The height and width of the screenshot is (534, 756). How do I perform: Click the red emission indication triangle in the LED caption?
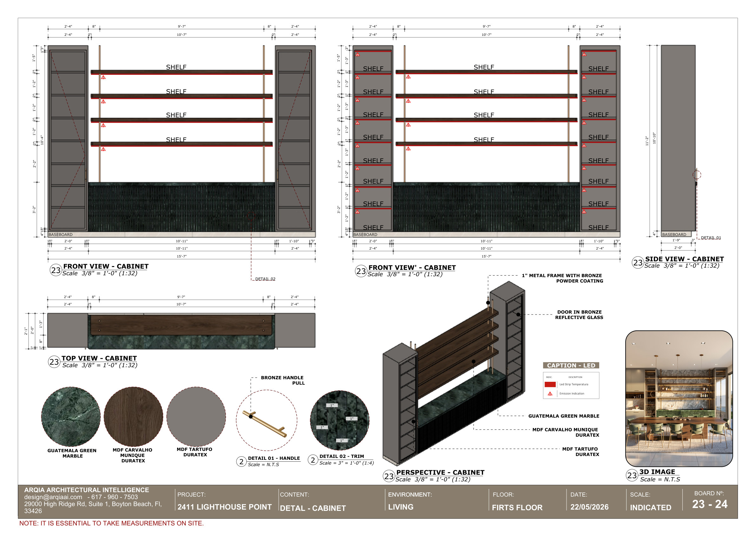point(550,394)
